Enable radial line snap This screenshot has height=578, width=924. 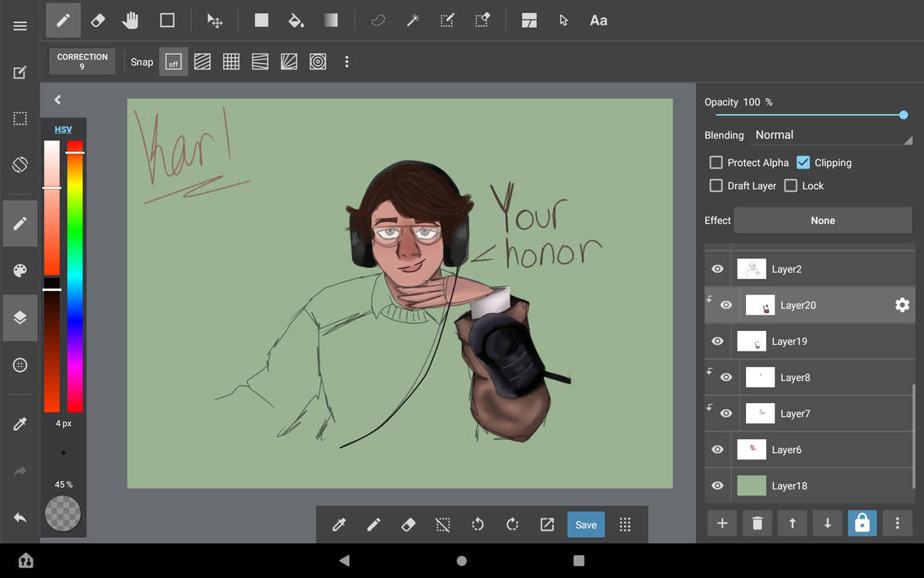point(288,62)
